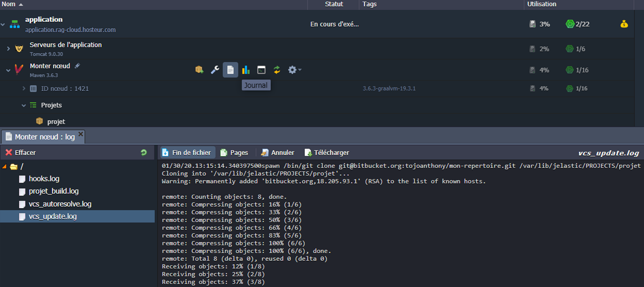Open the statistics bar chart icon
Image resolution: width=644 pixels, height=287 pixels.
click(x=246, y=70)
